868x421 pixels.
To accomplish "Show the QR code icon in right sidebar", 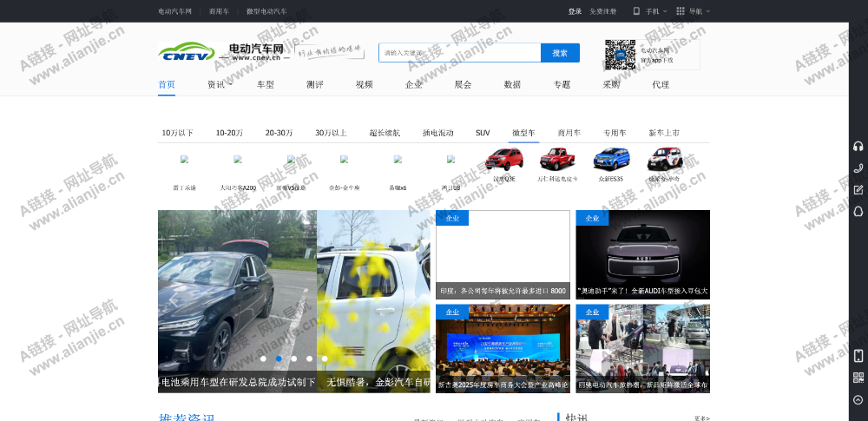I will pos(858,378).
